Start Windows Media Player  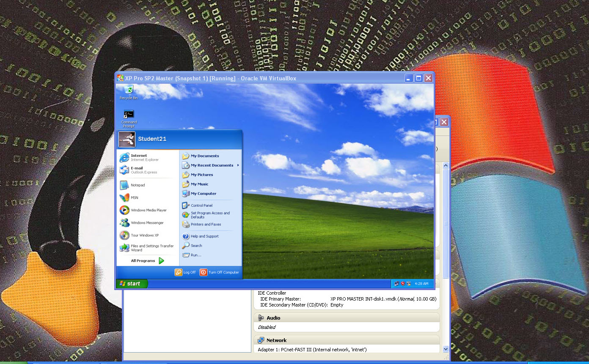point(148,210)
